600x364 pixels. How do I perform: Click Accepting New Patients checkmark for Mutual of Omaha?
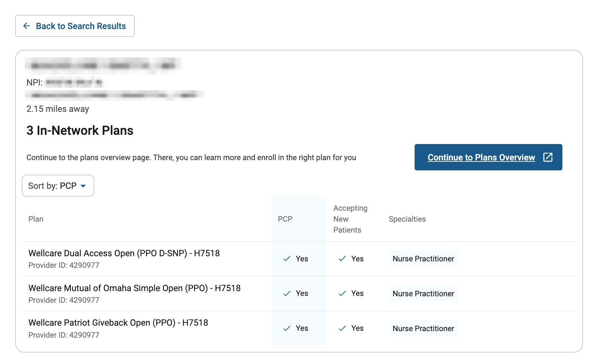[342, 294]
